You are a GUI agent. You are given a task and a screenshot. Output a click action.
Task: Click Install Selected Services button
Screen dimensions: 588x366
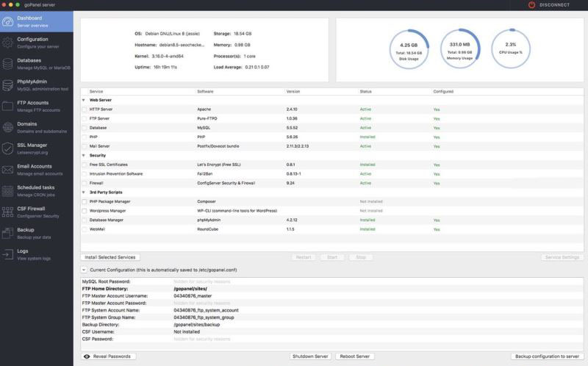pyautogui.click(x=110, y=257)
